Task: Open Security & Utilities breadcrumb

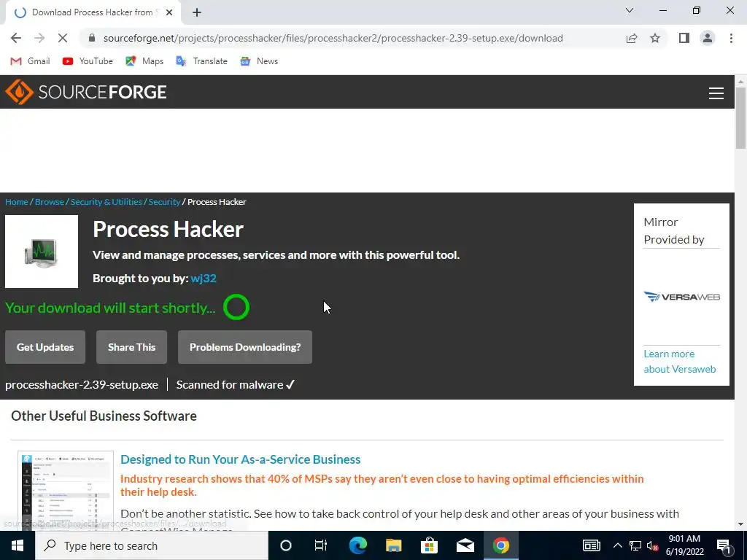Action: pos(107,202)
